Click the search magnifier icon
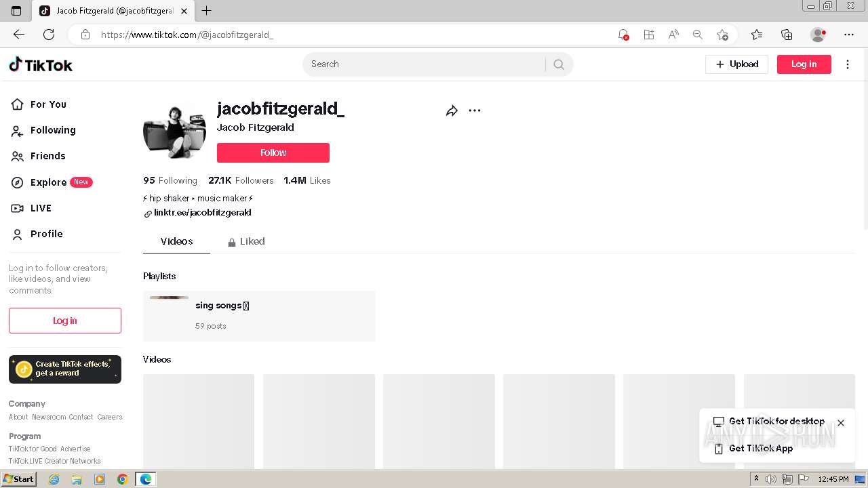Image resolution: width=868 pixels, height=488 pixels. click(559, 64)
